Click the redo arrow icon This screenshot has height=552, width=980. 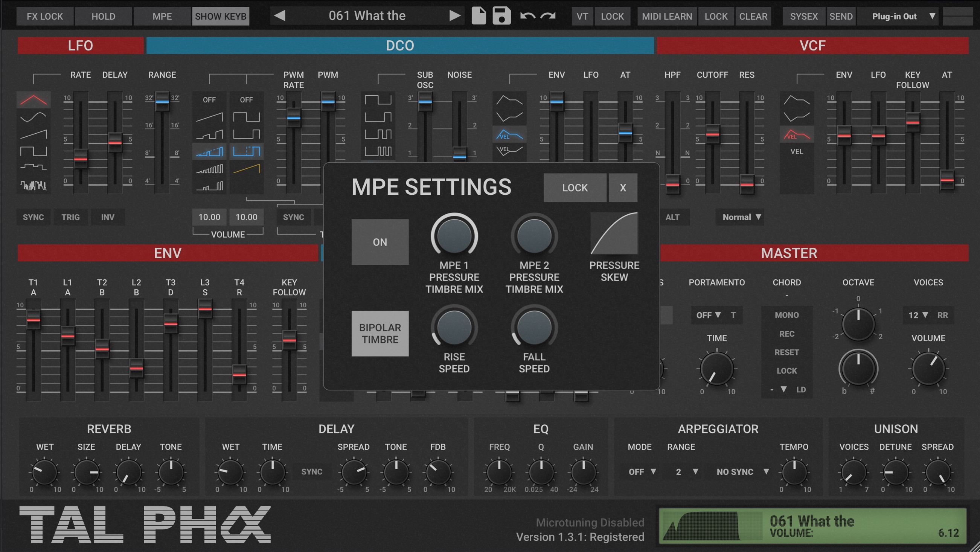pos(548,16)
